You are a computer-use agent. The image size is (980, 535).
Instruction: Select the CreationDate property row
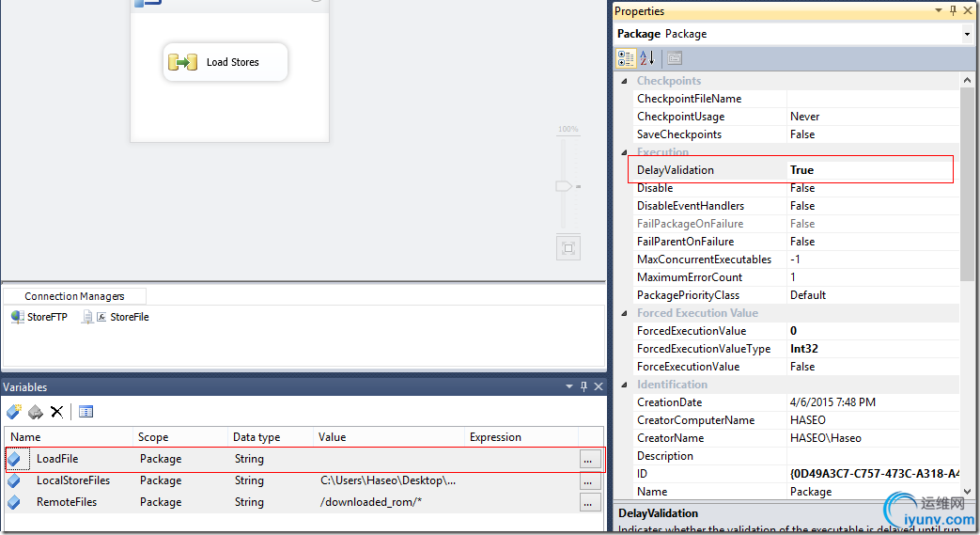[798, 402]
